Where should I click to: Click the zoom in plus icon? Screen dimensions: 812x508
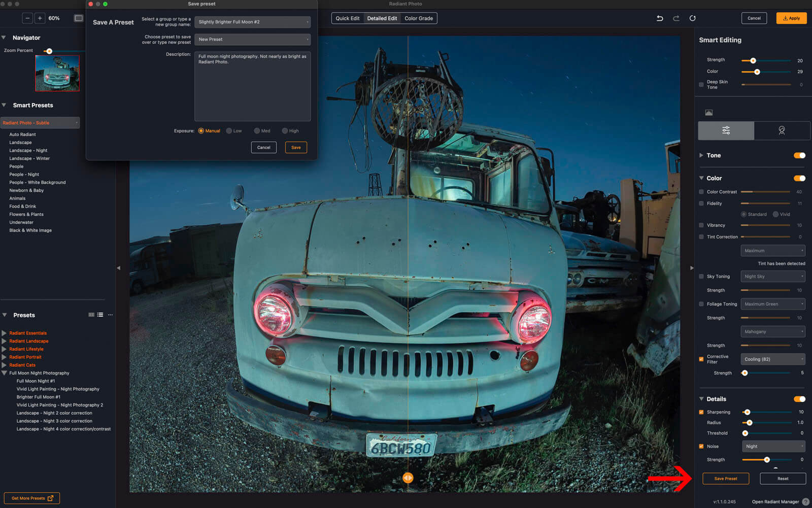tap(40, 18)
